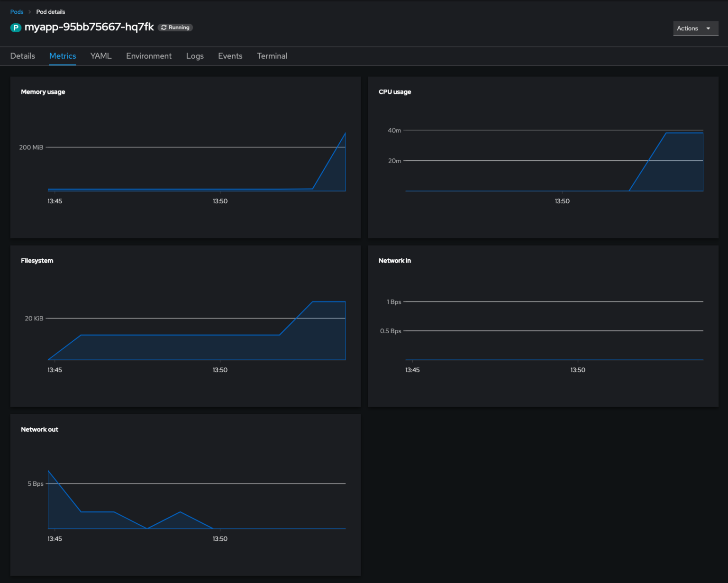Navigate back using the Pods breadcrumb link
This screenshot has width=728, height=583.
pos(17,11)
